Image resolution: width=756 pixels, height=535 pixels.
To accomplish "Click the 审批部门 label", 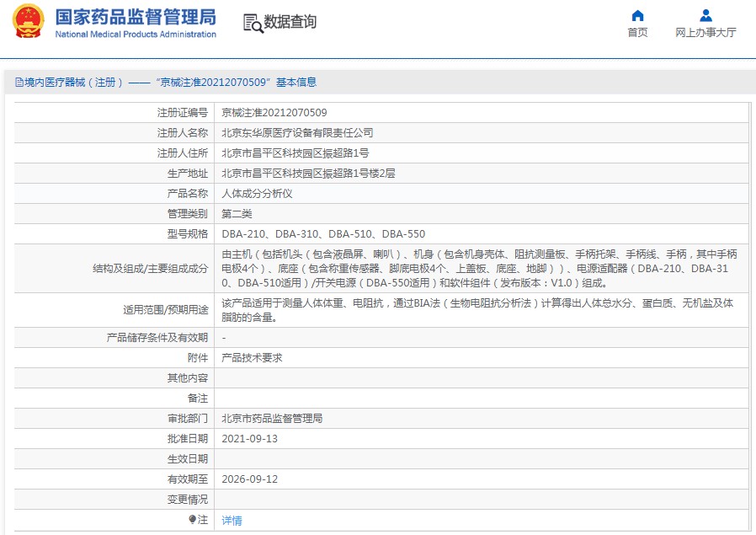I will [x=188, y=419].
